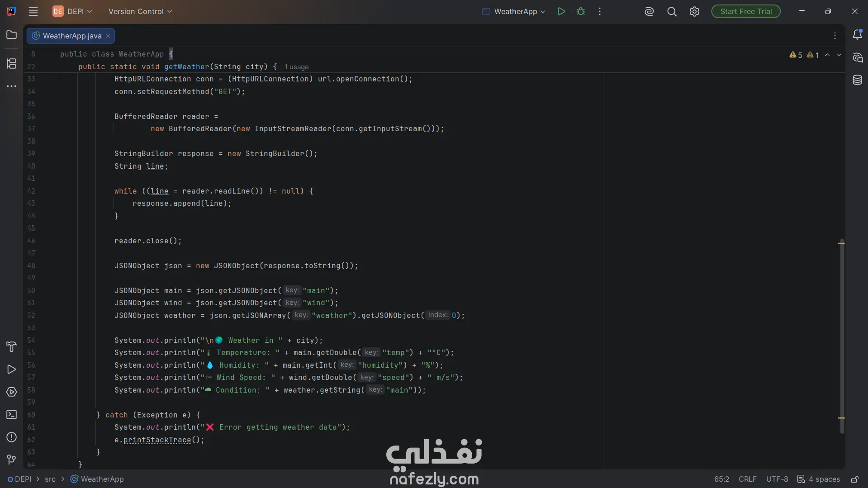Image resolution: width=868 pixels, height=488 pixels.
Task: Click 'printStackTrace' on line 62
Action: tap(157, 440)
